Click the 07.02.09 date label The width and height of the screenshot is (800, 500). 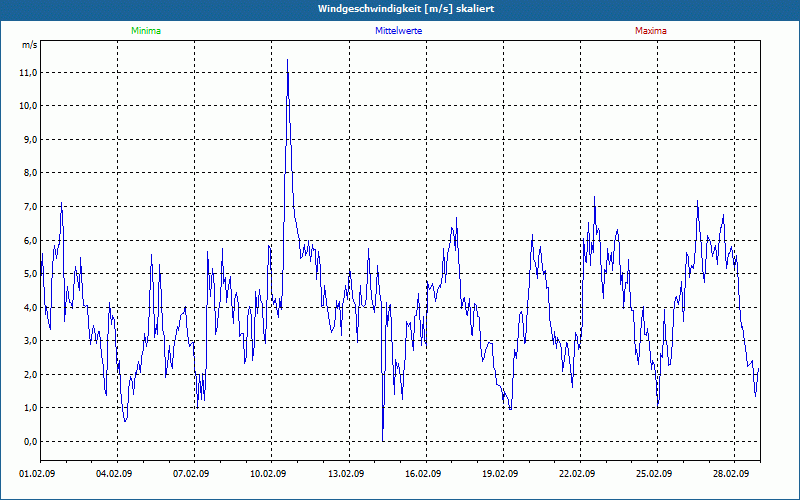(x=191, y=473)
